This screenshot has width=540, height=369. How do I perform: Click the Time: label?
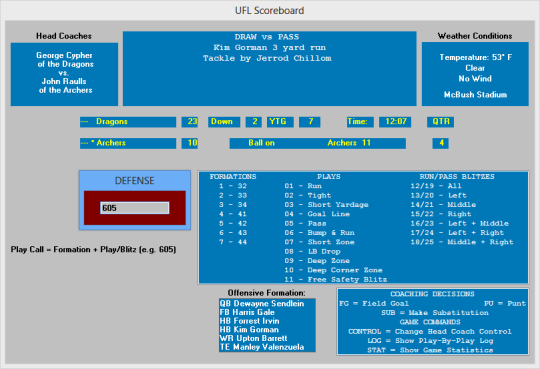[360, 122]
